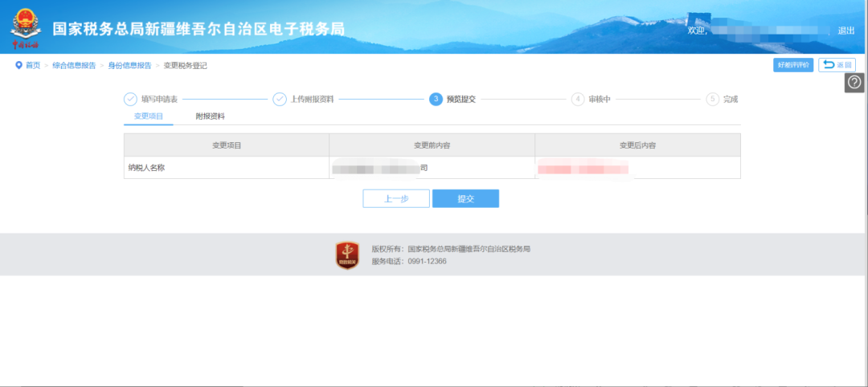Open 综合信息报告 breadcrumb link

[x=74, y=66]
